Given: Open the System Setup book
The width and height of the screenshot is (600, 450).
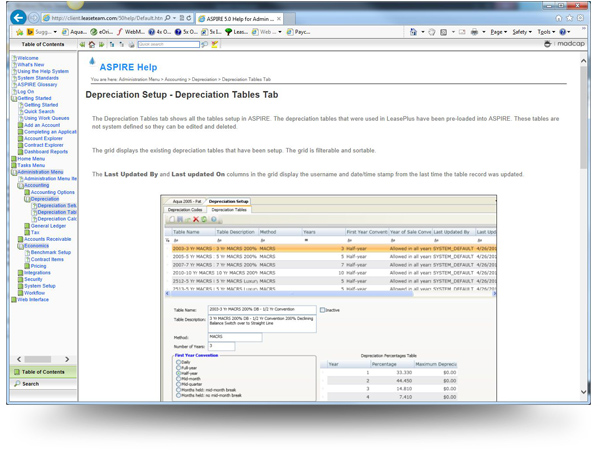Looking at the screenshot, I should pyautogui.click(x=40, y=286).
